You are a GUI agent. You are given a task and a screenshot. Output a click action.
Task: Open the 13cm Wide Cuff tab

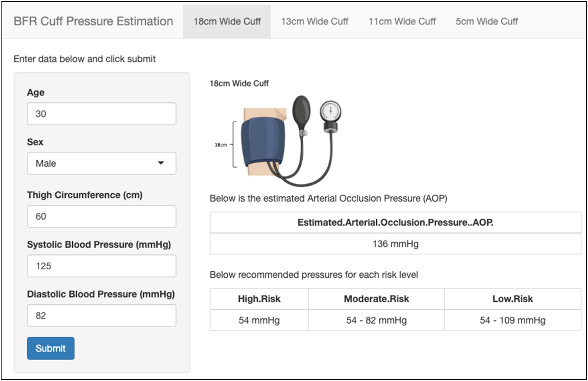(x=315, y=22)
